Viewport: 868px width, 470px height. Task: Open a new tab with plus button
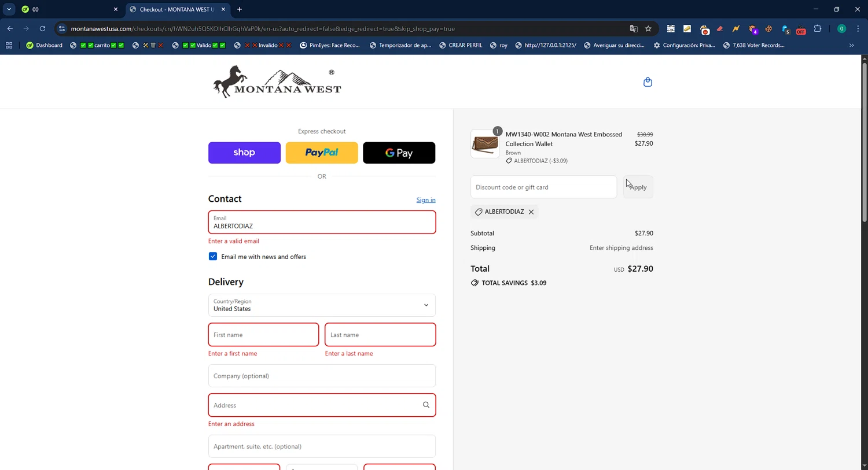tap(240, 9)
